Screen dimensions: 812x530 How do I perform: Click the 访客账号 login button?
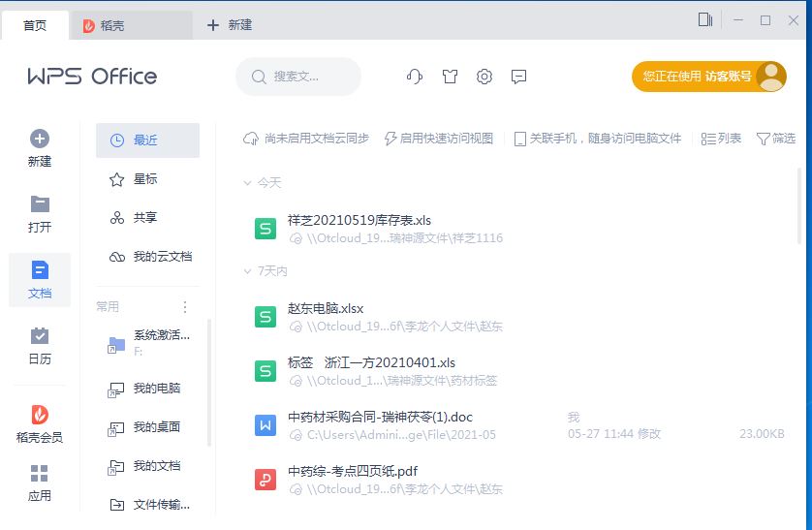tap(708, 77)
